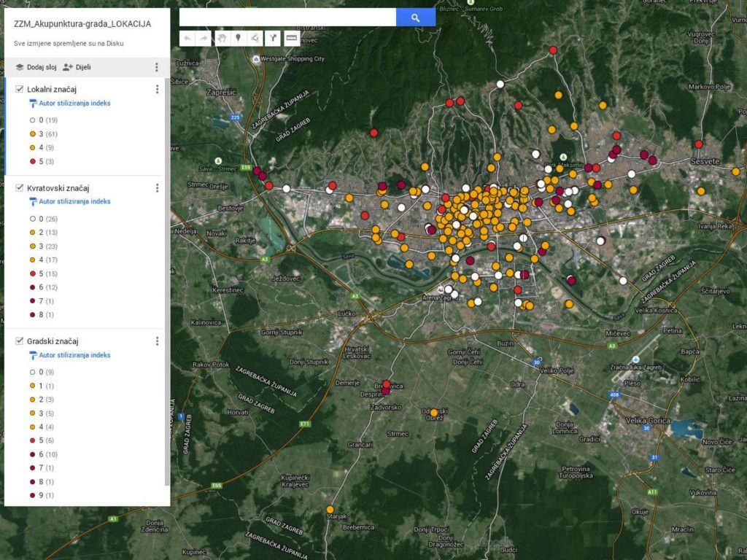Open styling link under Gradski značaj

click(x=74, y=355)
